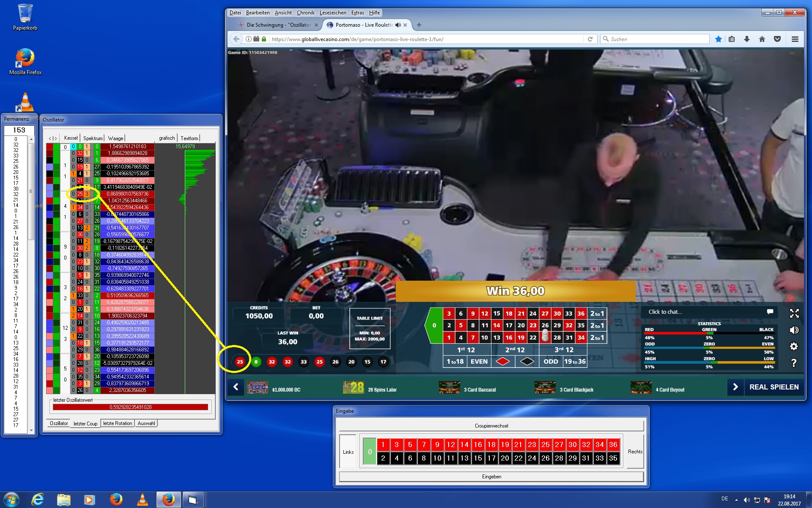Viewport: 812px width, 508px height.
Task: Toggle fullscreen in the roulette game
Action: (x=794, y=313)
